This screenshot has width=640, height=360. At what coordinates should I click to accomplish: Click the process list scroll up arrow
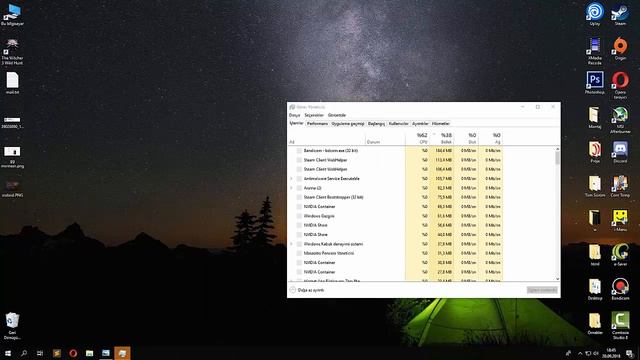click(x=558, y=149)
